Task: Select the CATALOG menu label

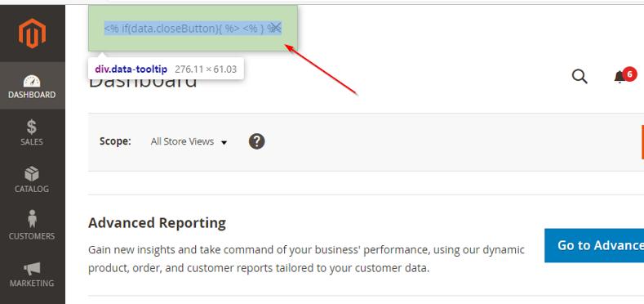Action: tap(32, 190)
